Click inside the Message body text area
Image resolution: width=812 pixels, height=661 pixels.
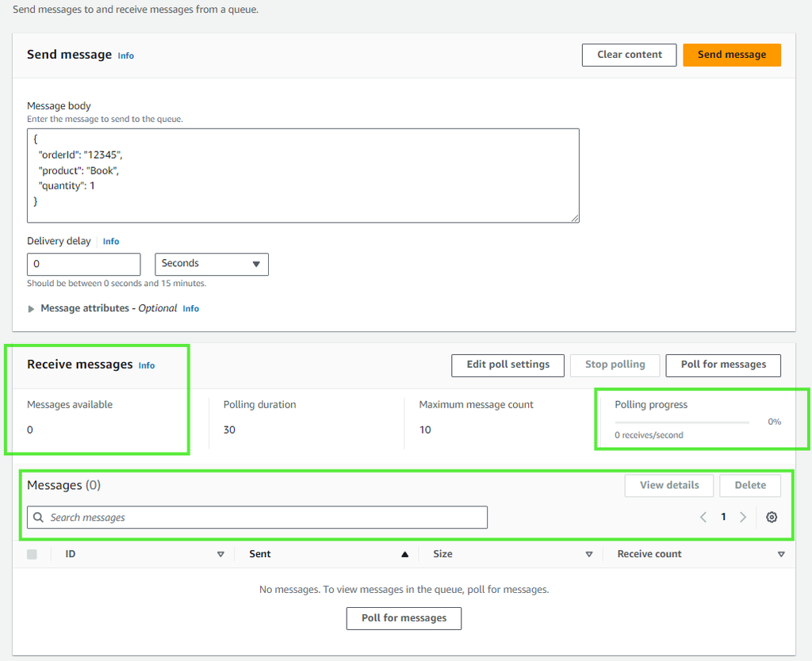click(303, 174)
